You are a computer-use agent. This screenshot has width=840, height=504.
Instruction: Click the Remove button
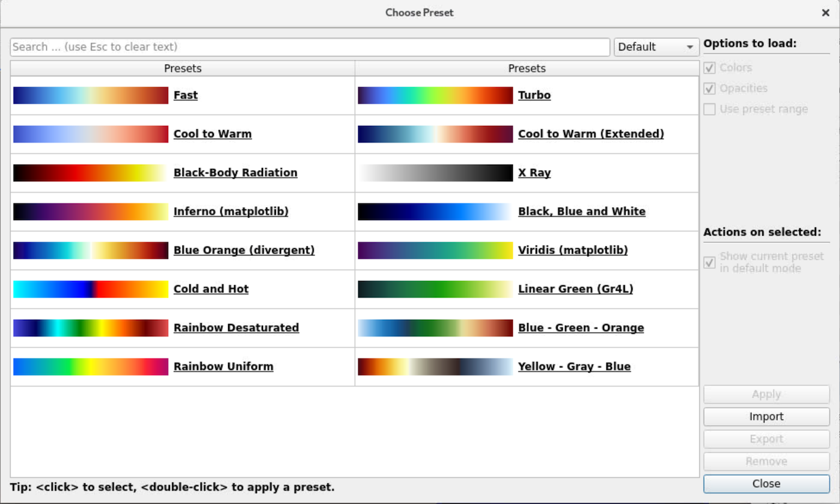[x=766, y=461]
